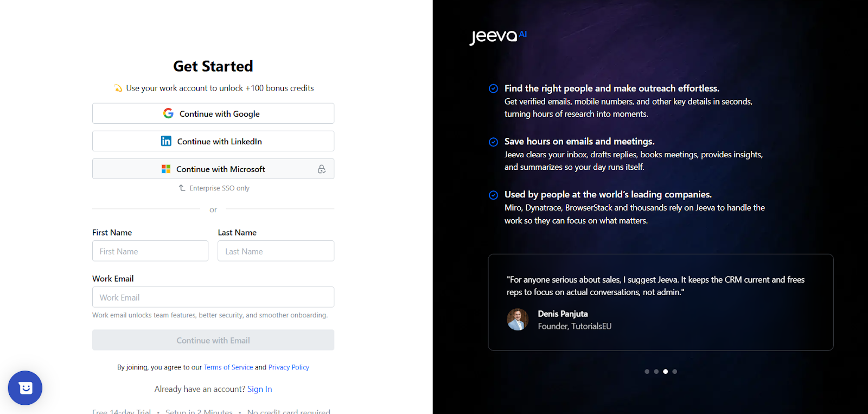The height and width of the screenshot is (414, 868).
Task: Click the Jeeva AI logo
Action: [x=497, y=35]
